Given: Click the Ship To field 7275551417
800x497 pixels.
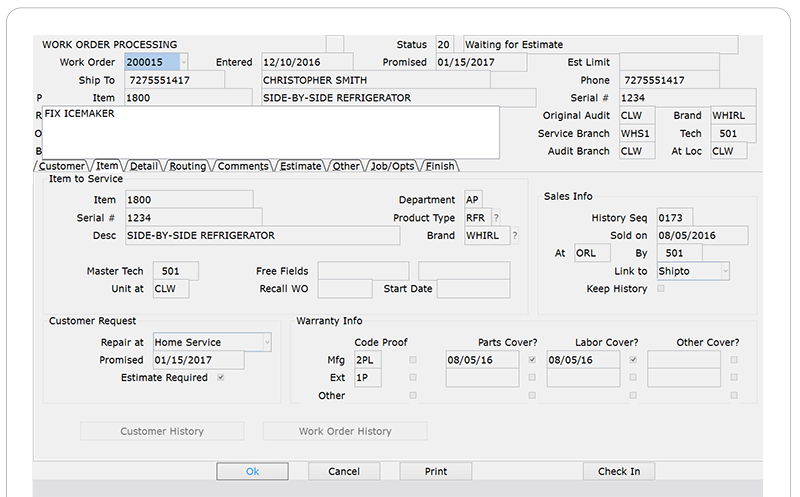Looking at the screenshot, I should point(175,80).
